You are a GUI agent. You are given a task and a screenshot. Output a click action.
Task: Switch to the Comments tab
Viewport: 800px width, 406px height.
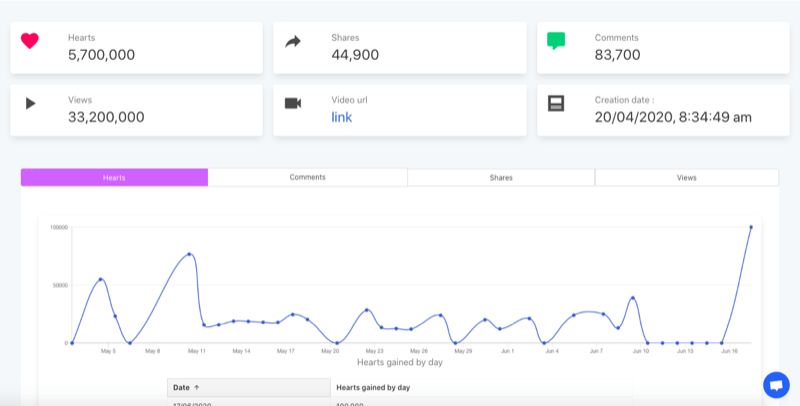(x=308, y=177)
